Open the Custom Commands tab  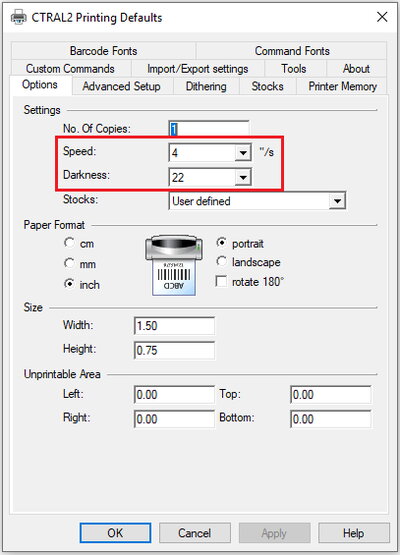[x=70, y=68]
